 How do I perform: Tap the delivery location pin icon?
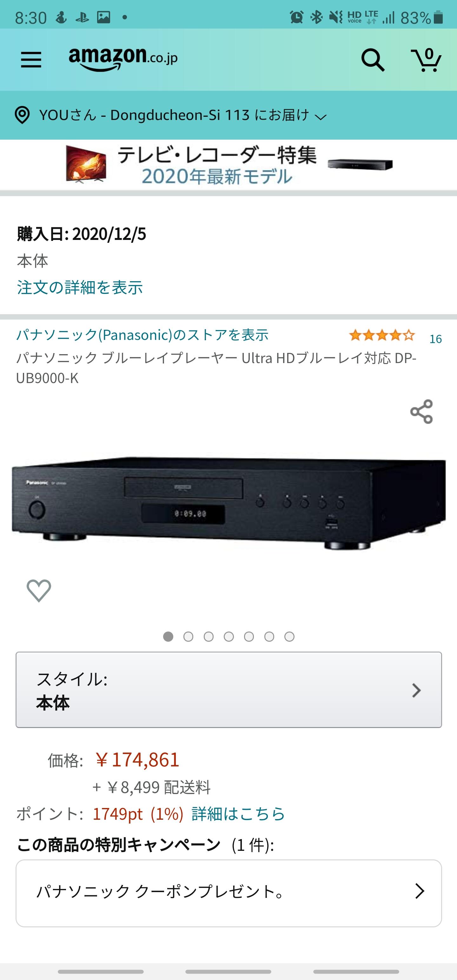22,115
